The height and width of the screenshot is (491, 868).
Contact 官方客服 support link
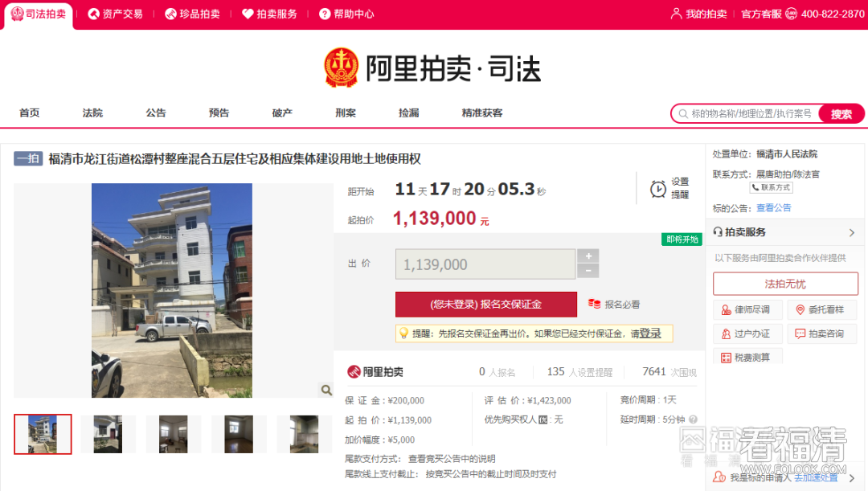[761, 14]
